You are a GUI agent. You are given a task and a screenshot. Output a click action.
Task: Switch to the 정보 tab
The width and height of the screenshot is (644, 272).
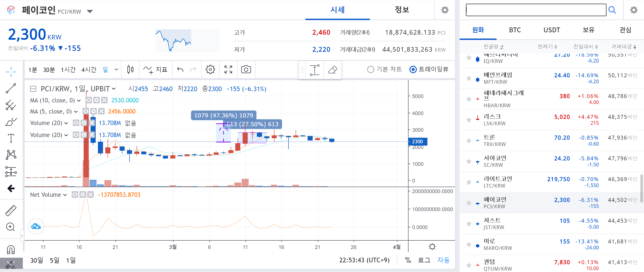coord(402,10)
